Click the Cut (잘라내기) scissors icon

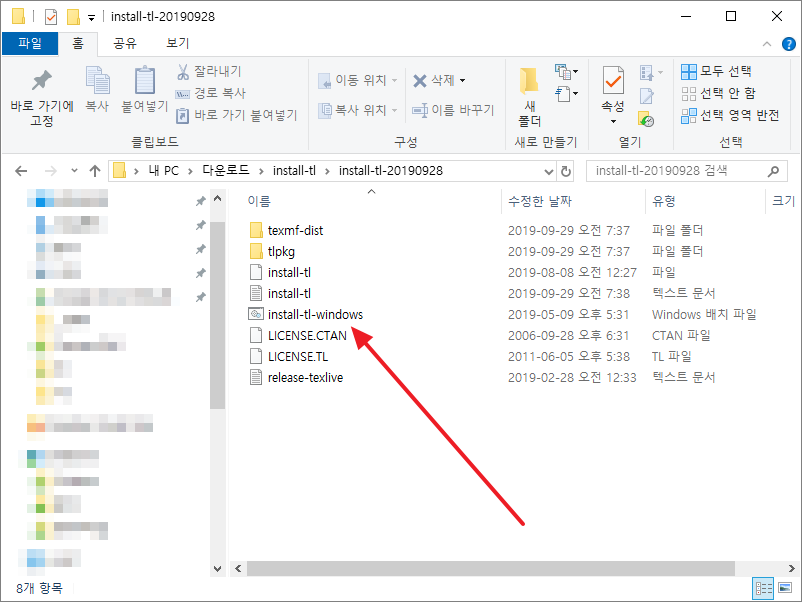(x=184, y=72)
